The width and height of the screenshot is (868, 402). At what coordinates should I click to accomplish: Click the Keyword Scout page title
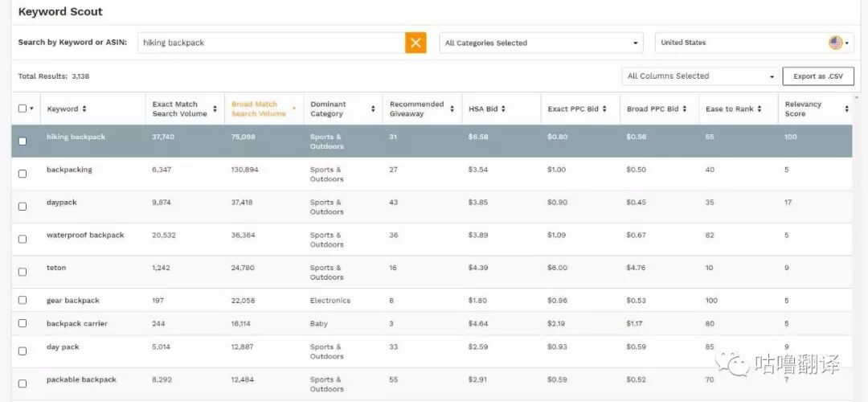[x=60, y=11]
